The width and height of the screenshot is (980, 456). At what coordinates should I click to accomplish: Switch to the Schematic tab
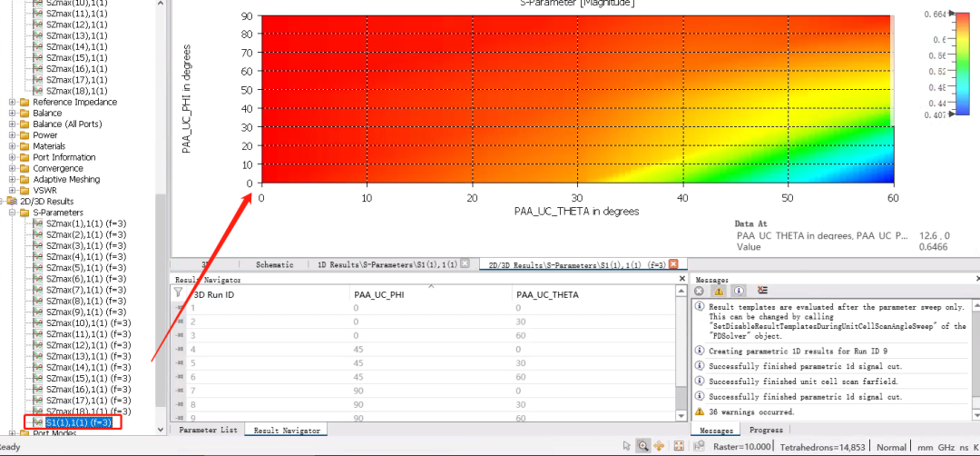pos(274,264)
